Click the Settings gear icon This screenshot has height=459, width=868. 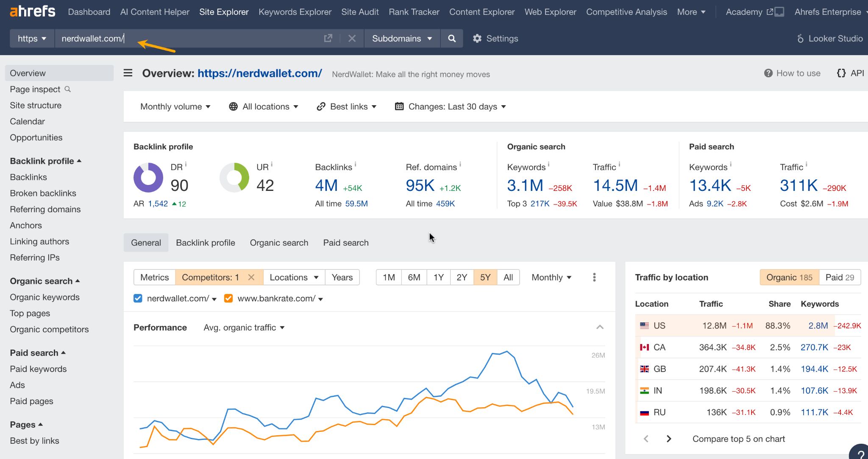pyautogui.click(x=477, y=39)
